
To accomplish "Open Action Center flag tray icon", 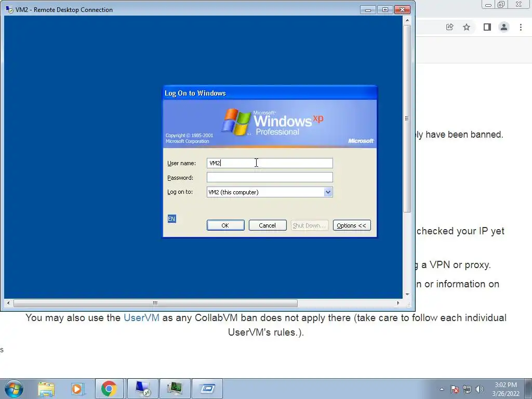I will (455, 389).
